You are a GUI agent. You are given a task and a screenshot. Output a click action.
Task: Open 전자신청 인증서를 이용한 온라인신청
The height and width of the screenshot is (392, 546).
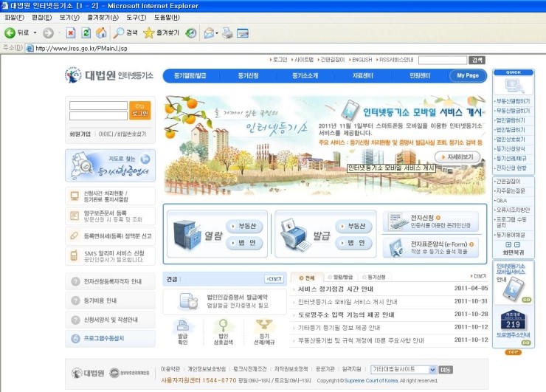430,221
